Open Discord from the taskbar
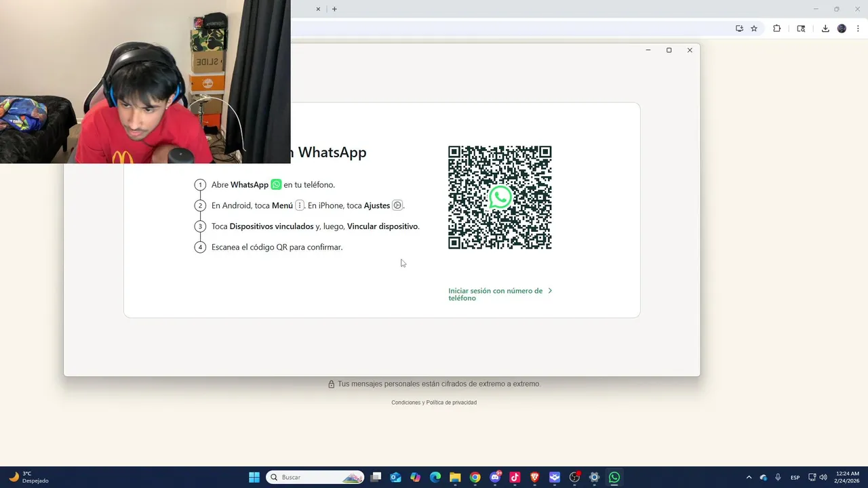The image size is (868, 488). [495, 477]
